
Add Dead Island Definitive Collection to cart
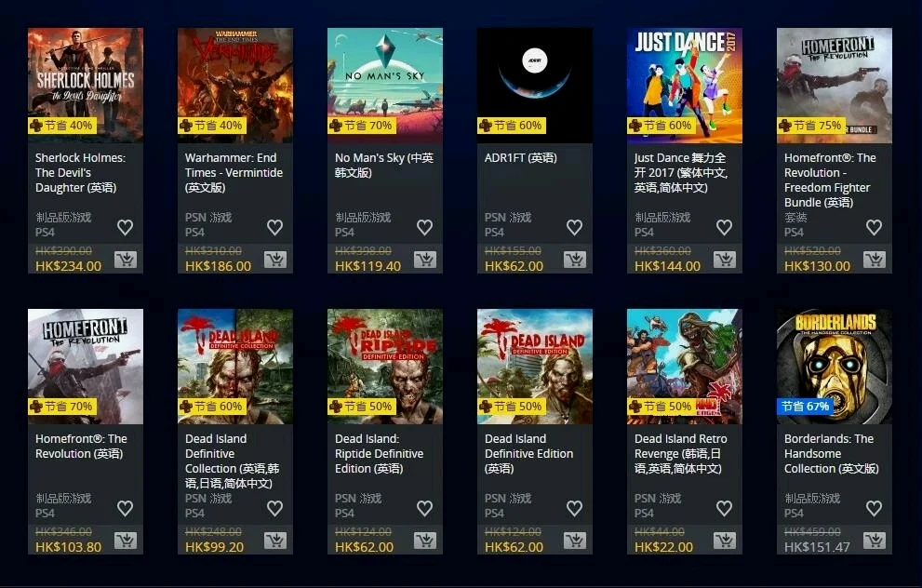[275, 541]
